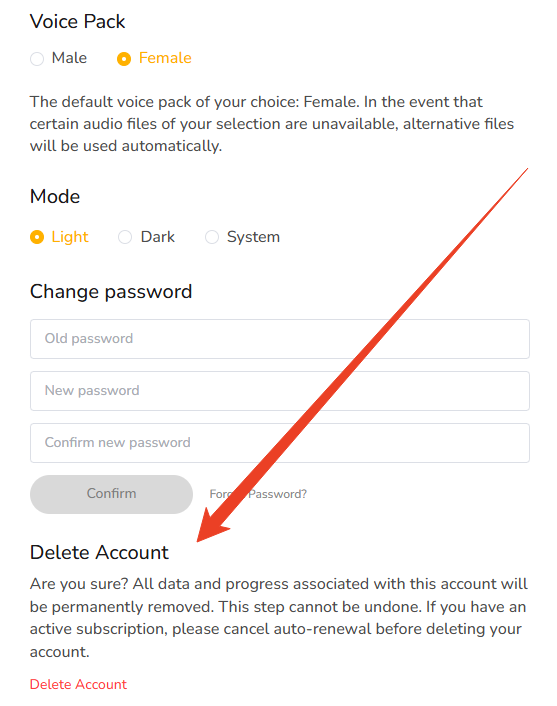Image resolution: width=557 pixels, height=706 pixels.
Task: Click the "Are you sure?" warning paragraph
Action: click(x=278, y=618)
